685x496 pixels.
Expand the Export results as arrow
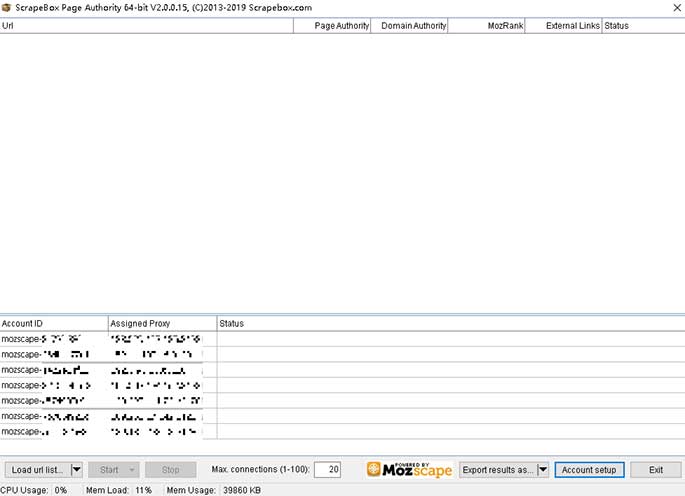tap(543, 470)
